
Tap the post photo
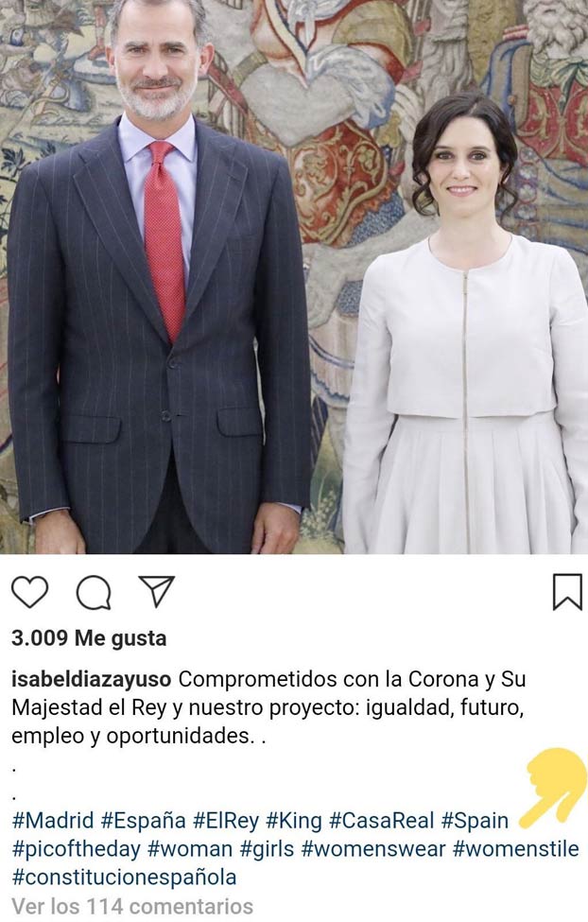[x=294, y=276]
